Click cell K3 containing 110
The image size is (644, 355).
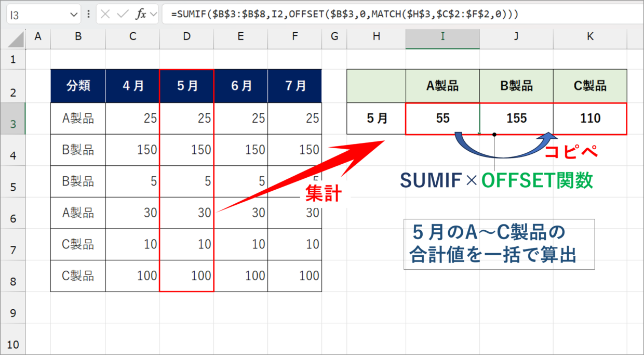(x=590, y=119)
